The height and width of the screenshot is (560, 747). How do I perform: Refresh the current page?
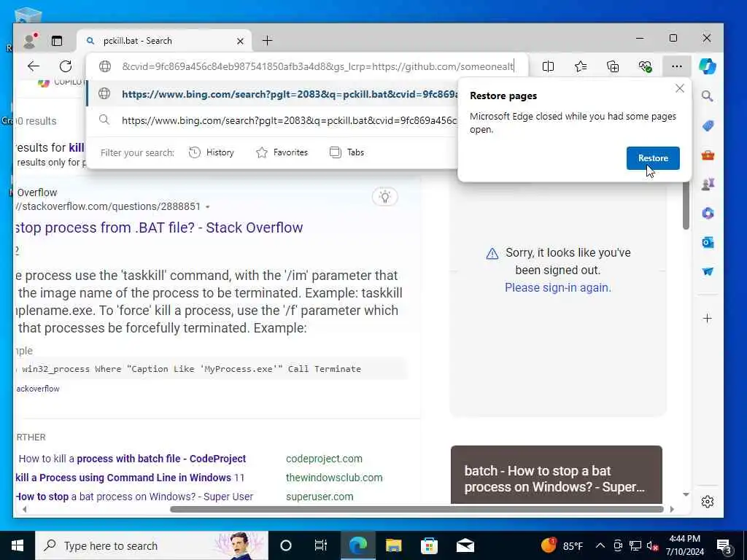pos(66,66)
